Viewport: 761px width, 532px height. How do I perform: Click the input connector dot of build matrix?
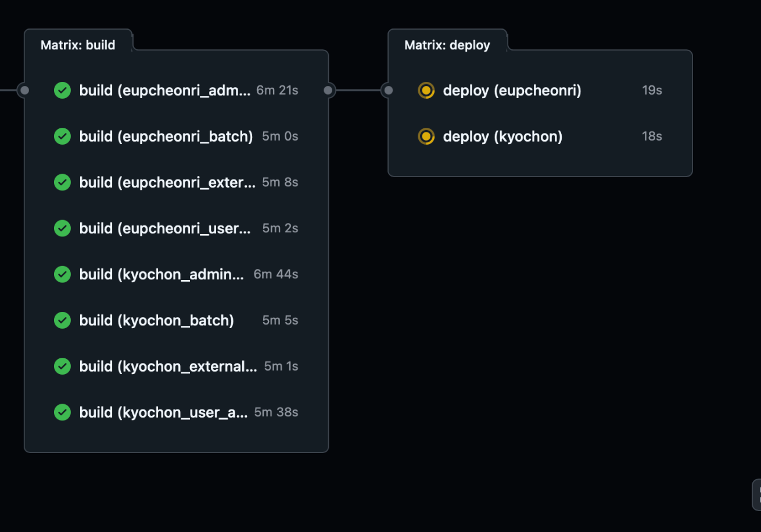(24, 90)
